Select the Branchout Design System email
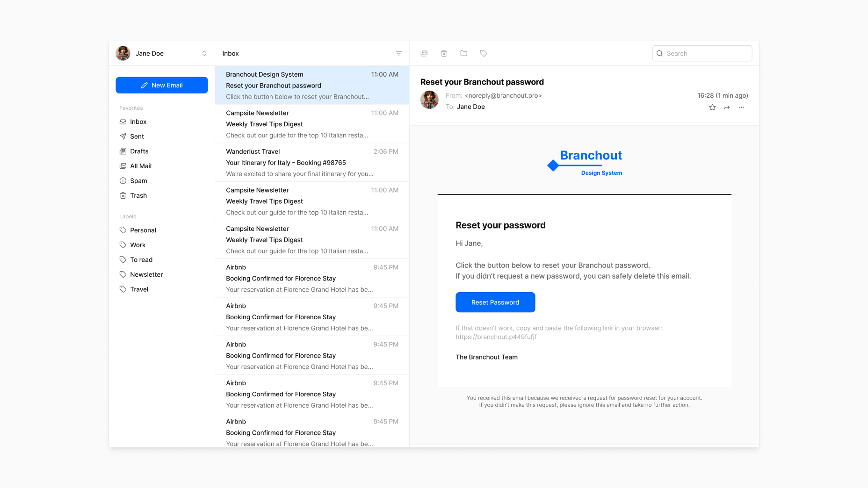Screen dimensions: 868x488 311,85
